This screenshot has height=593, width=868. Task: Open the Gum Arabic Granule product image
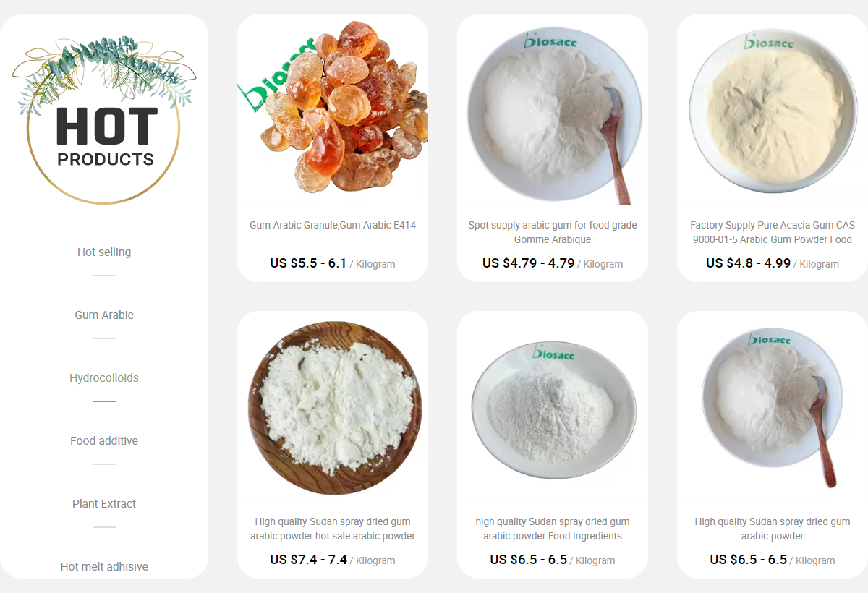coord(333,110)
